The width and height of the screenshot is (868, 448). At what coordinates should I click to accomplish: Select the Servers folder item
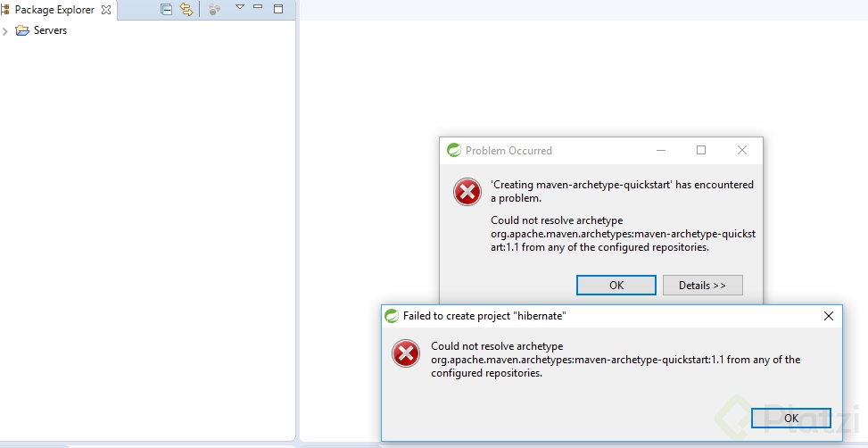tap(50, 30)
